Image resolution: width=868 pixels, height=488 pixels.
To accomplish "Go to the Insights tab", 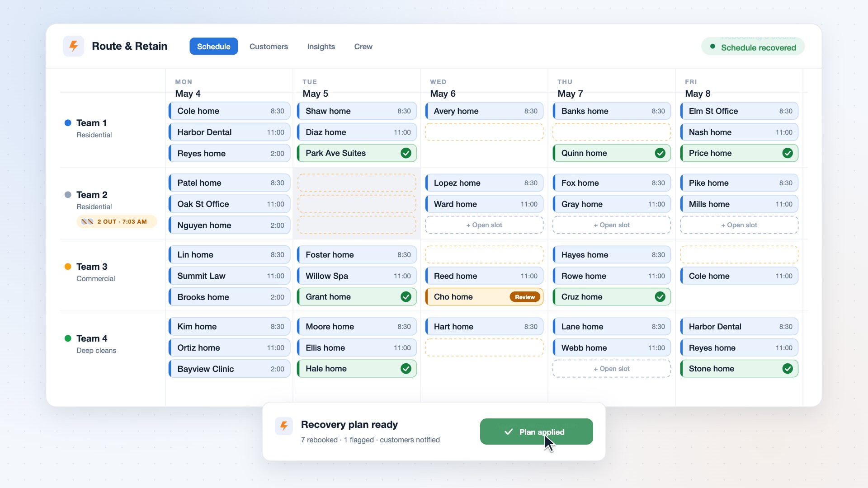I will coord(321,46).
